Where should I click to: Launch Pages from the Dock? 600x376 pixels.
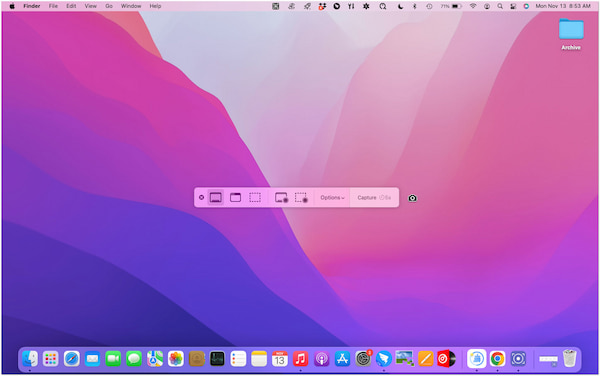click(426, 359)
